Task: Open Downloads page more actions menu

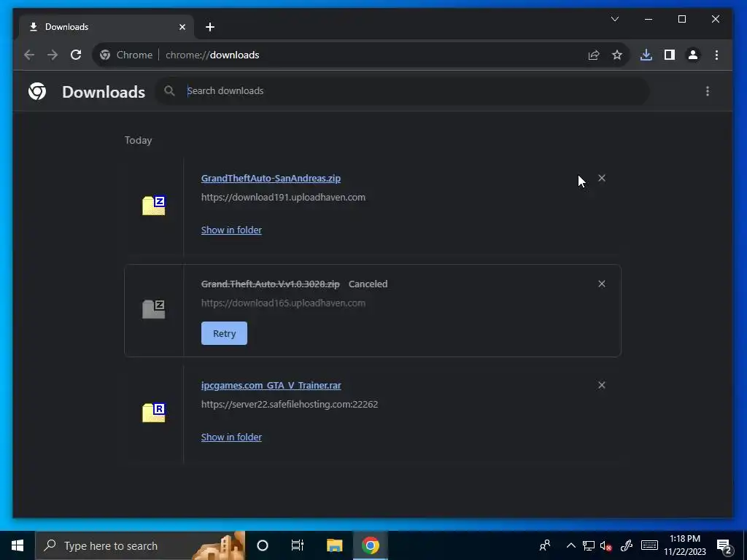Action: coord(708,91)
